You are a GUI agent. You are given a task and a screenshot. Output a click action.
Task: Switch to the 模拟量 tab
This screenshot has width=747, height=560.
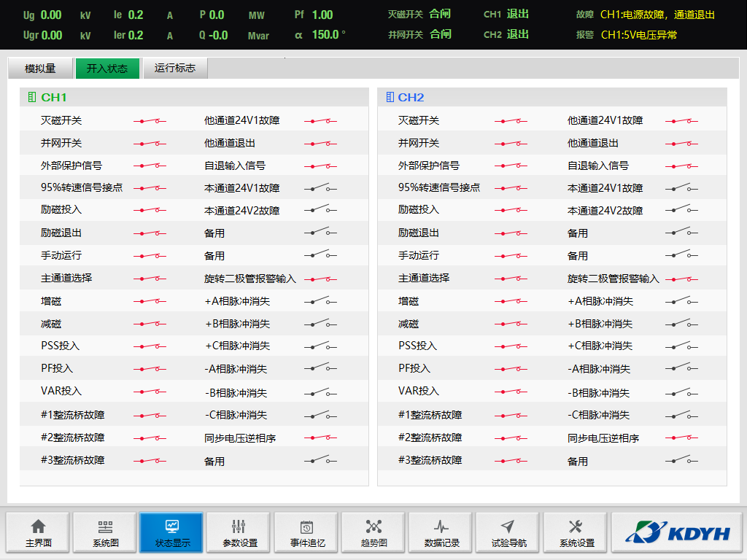[x=40, y=69]
